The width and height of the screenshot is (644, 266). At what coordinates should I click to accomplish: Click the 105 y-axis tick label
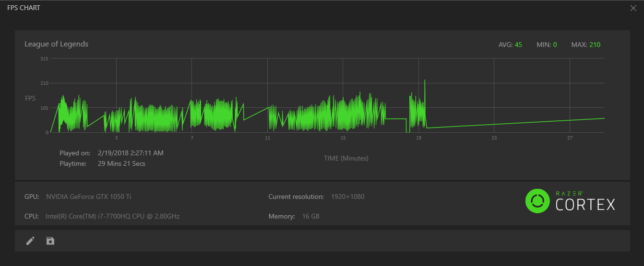tap(44, 108)
